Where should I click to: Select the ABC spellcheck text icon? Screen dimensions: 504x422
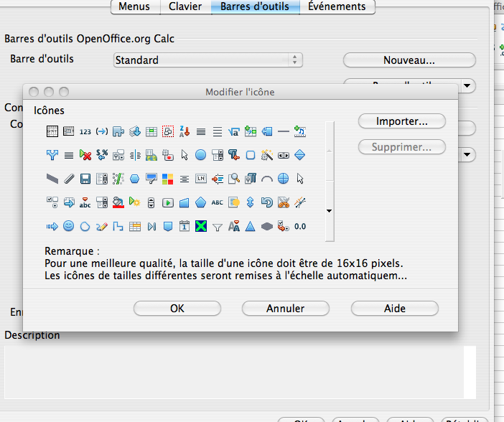(x=218, y=202)
